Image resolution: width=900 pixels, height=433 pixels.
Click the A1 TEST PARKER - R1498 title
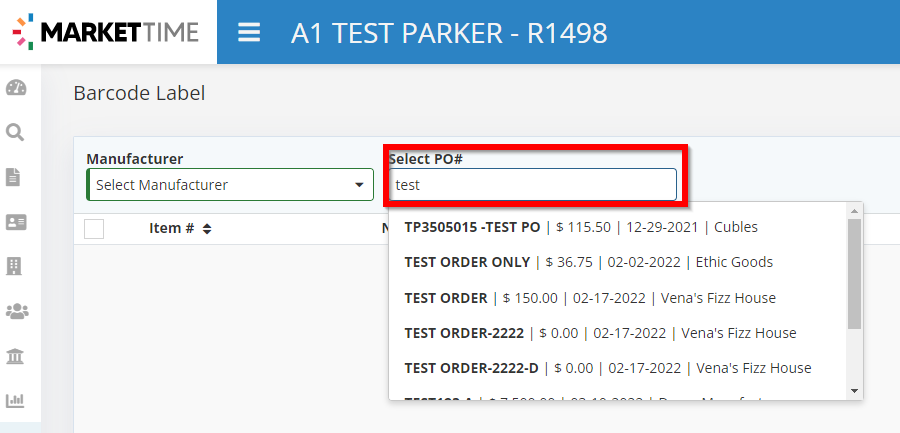[449, 33]
